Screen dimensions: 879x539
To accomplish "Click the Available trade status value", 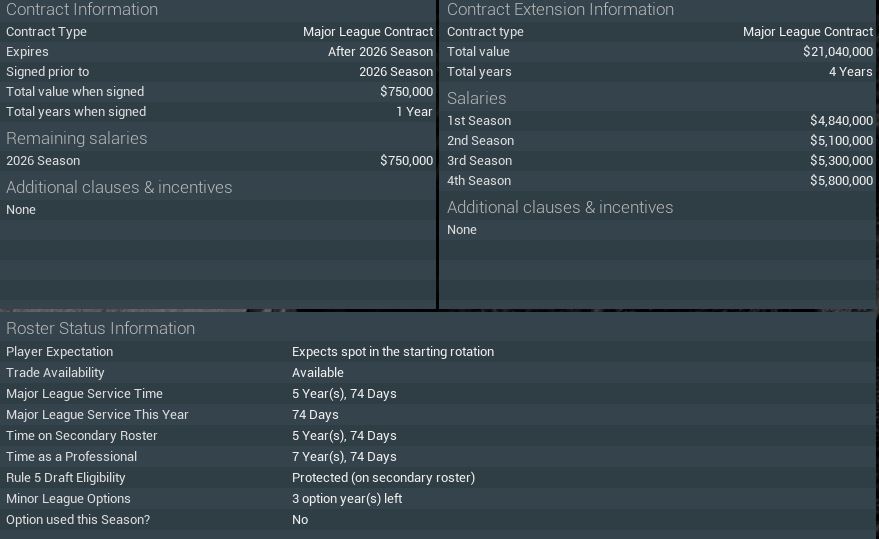I will (318, 373).
